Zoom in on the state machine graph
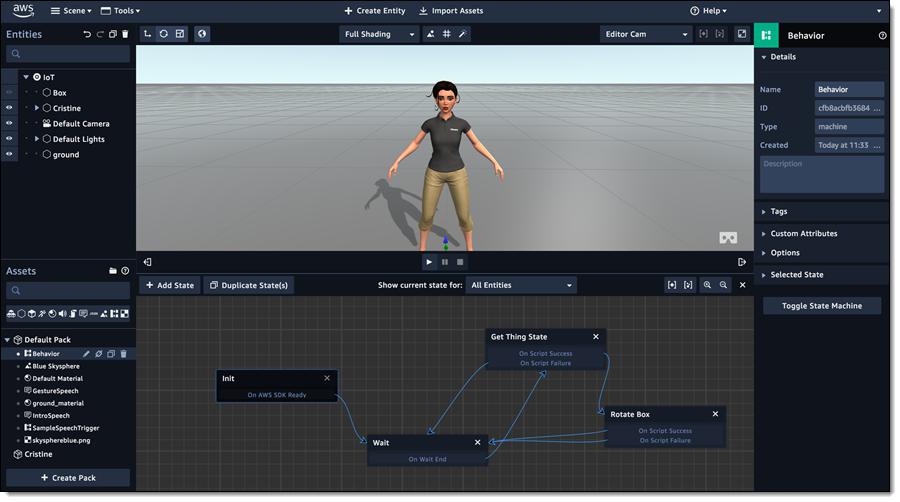 (707, 285)
